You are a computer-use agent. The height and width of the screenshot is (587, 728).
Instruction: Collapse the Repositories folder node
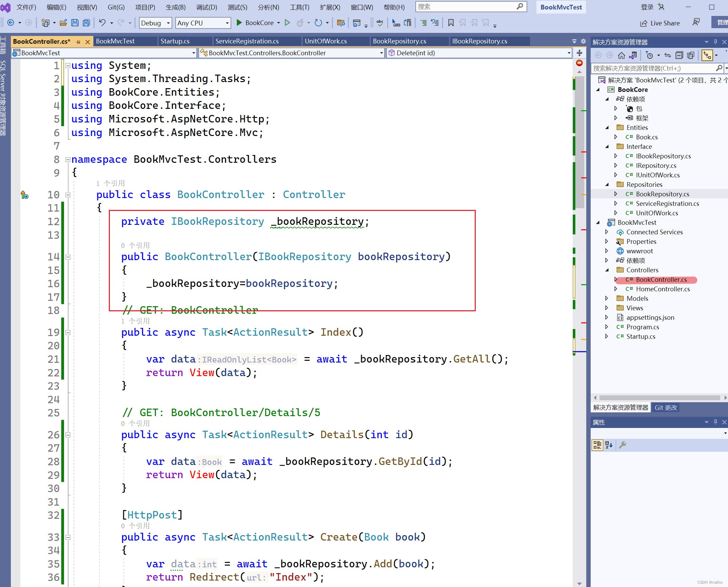607,184
